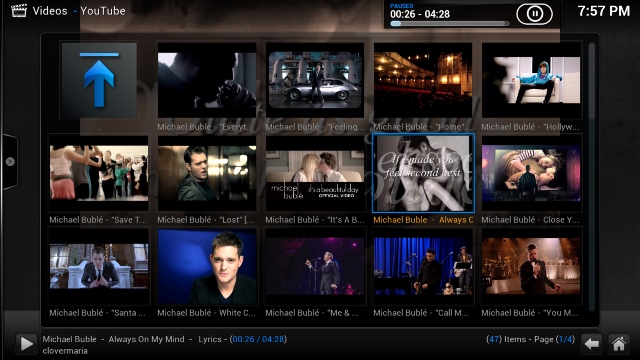
Task: Open the "Hollyw..." video thumbnail
Action: 531,80
